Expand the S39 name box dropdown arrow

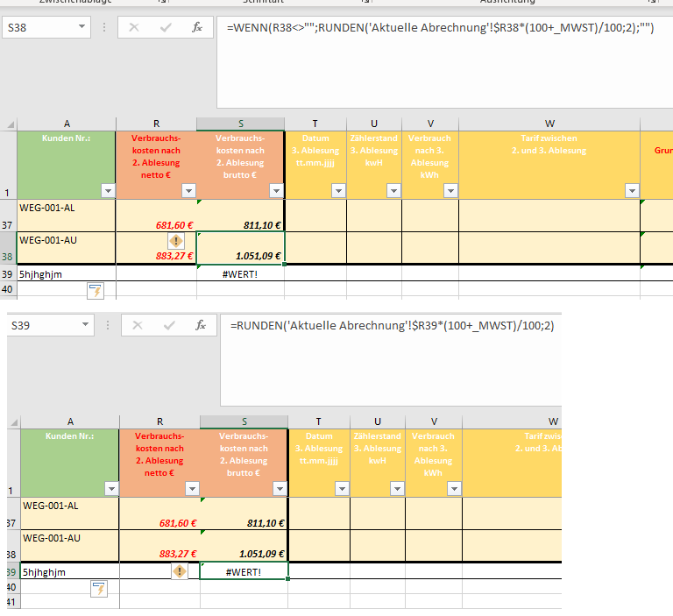pos(85,324)
